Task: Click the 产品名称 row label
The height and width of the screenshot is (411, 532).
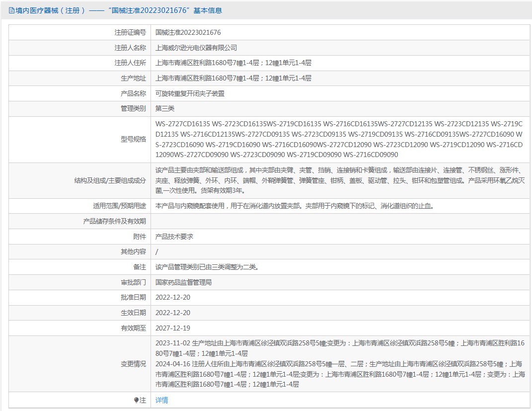Action: [133, 93]
